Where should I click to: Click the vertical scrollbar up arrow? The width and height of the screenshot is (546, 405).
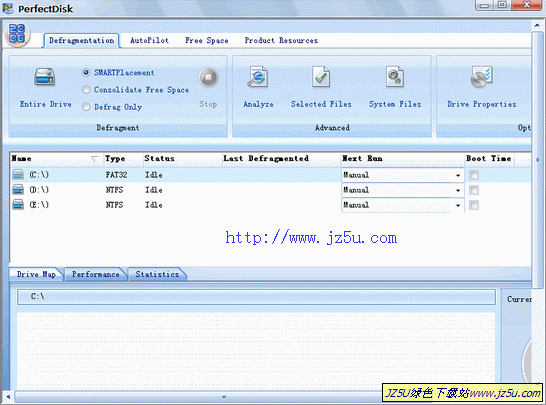[x=537, y=25]
